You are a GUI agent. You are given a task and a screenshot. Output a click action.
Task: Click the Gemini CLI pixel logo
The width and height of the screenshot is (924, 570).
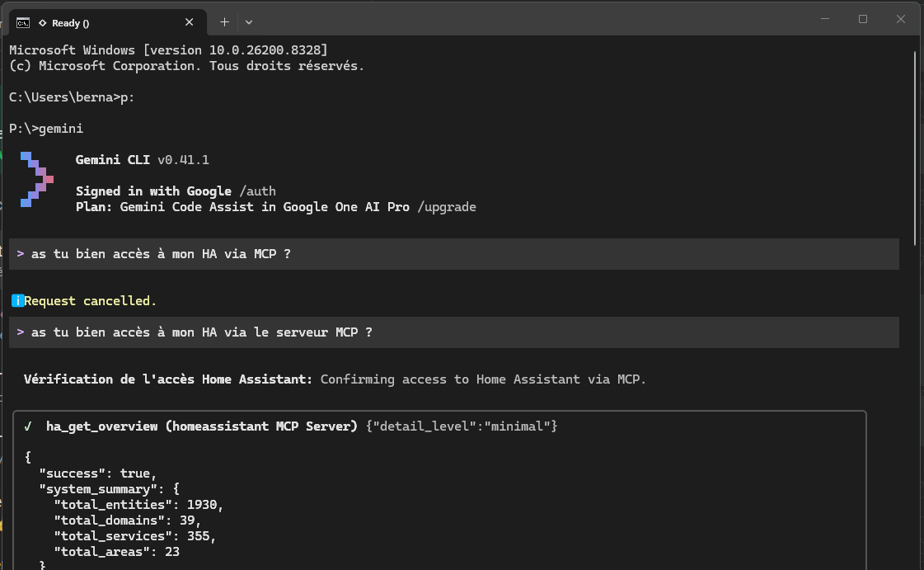(37, 179)
